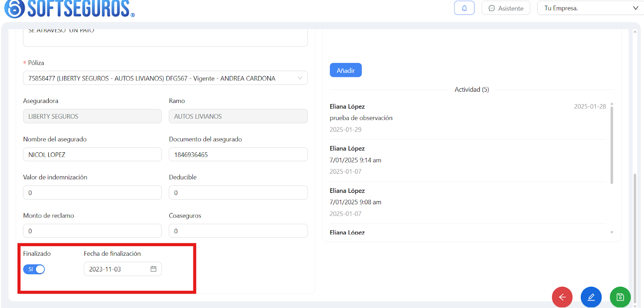
Task: Click the '7/01/2025 9:08 am' activity entry
Action: tap(355, 202)
